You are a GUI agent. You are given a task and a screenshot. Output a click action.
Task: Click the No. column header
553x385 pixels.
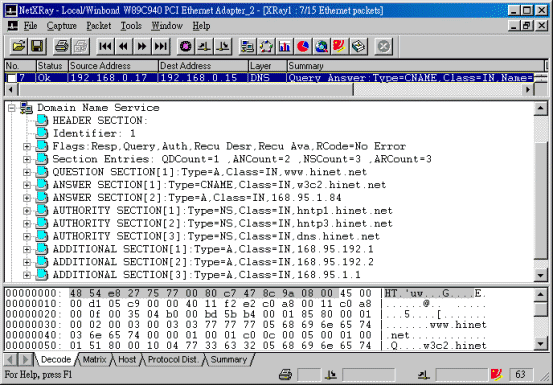coord(20,66)
